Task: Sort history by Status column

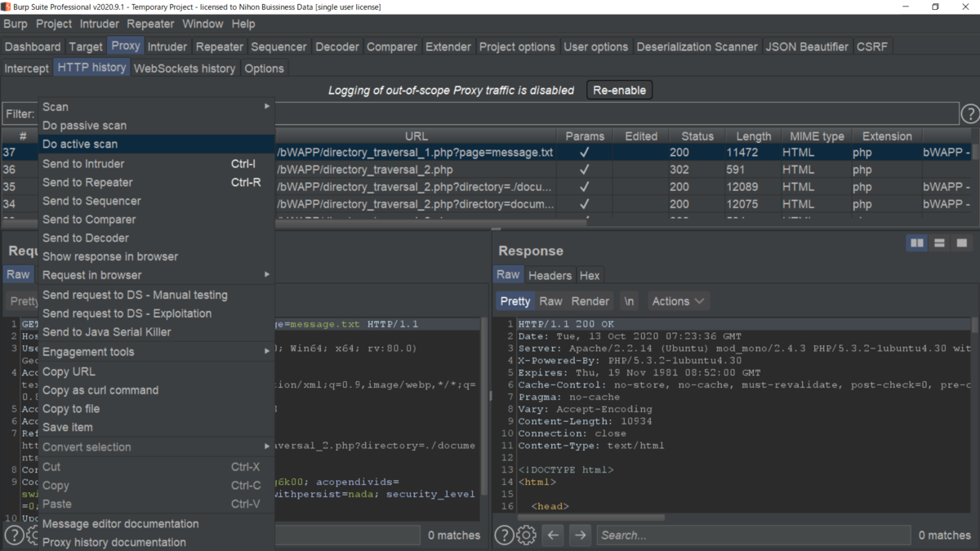Action: [697, 136]
